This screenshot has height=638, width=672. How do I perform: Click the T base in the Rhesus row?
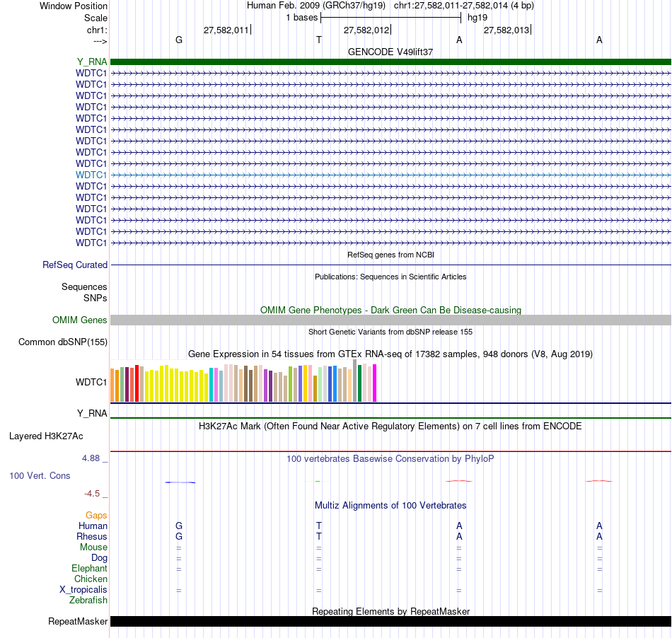click(319, 536)
